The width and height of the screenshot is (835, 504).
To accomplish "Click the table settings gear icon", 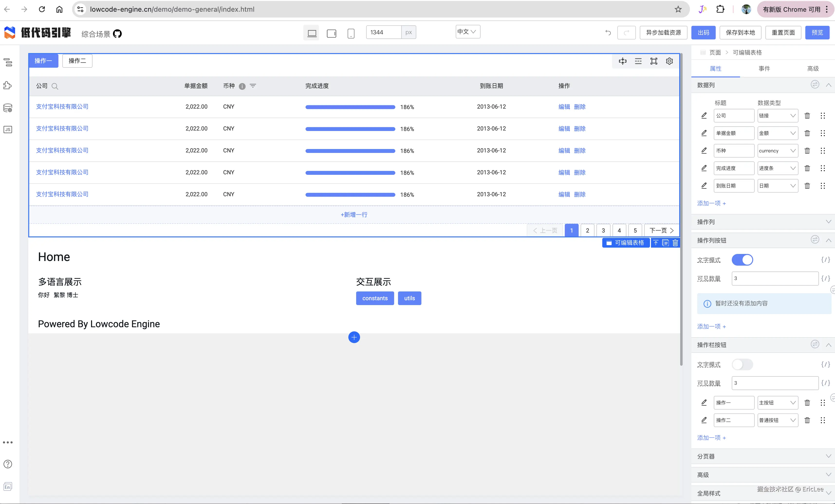I will click(669, 61).
